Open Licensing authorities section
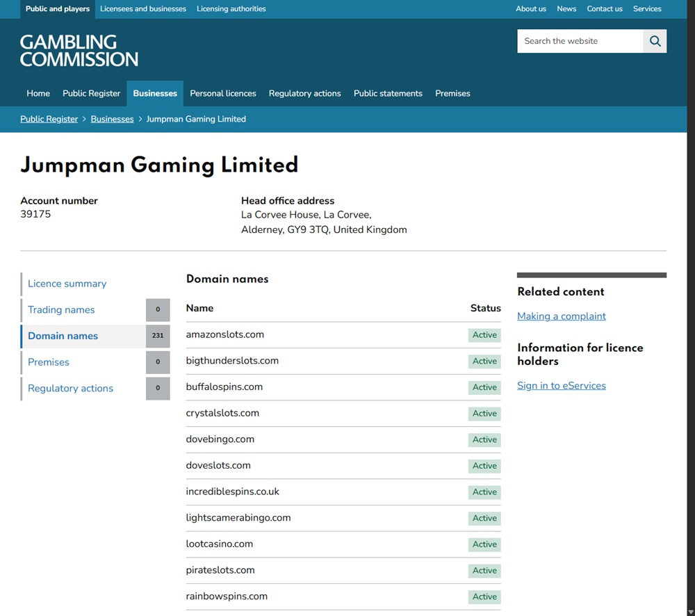 click(x=231, y=9)
